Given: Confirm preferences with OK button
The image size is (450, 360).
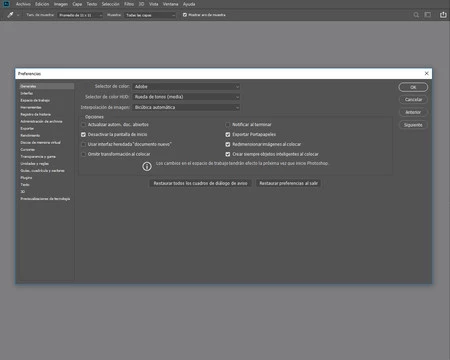Looking at the screenshot, I should point(413,87).
